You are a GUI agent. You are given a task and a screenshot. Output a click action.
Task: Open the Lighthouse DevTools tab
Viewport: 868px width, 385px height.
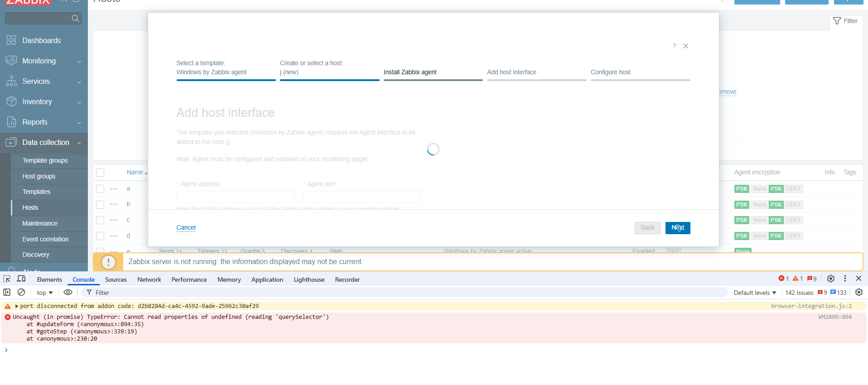coord(309,279)
